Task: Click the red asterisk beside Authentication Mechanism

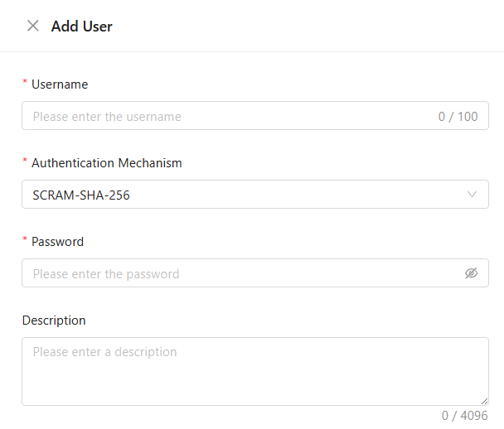Action: tap(25, 160)
